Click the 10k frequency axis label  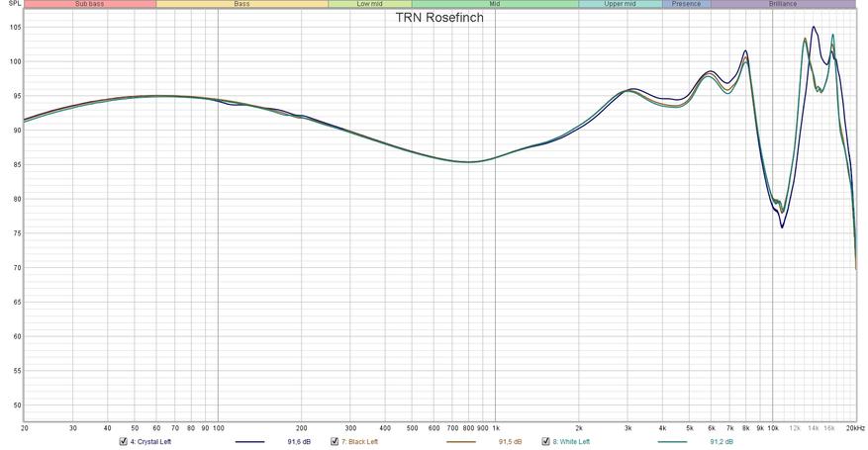[x=773, y=428]
